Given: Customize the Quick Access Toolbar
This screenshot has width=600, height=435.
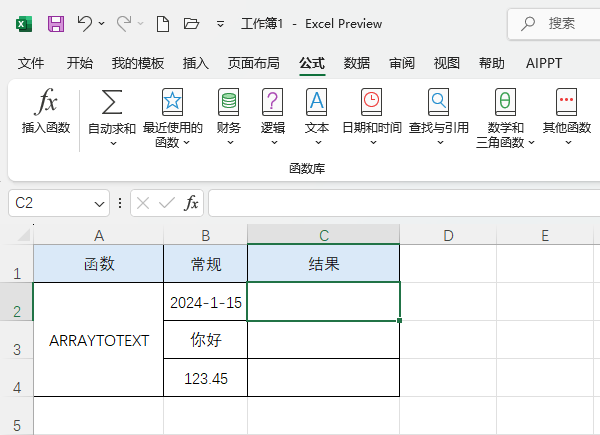Looking at the screenshot, I should click(x=220, y=24).
